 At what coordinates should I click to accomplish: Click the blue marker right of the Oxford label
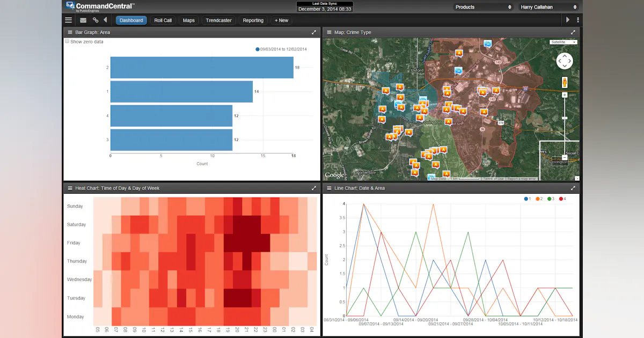click(x=458, y=70)
